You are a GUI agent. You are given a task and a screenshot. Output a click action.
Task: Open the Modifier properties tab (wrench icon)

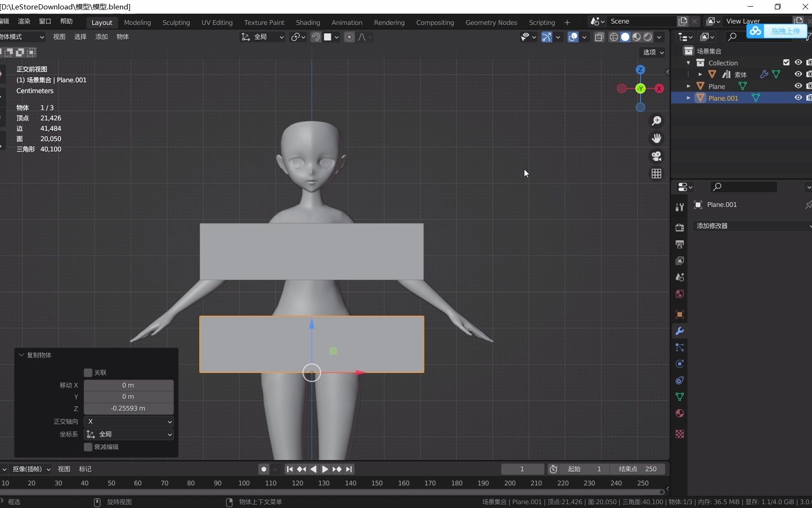pyautogui.click(x=679, y=331)
